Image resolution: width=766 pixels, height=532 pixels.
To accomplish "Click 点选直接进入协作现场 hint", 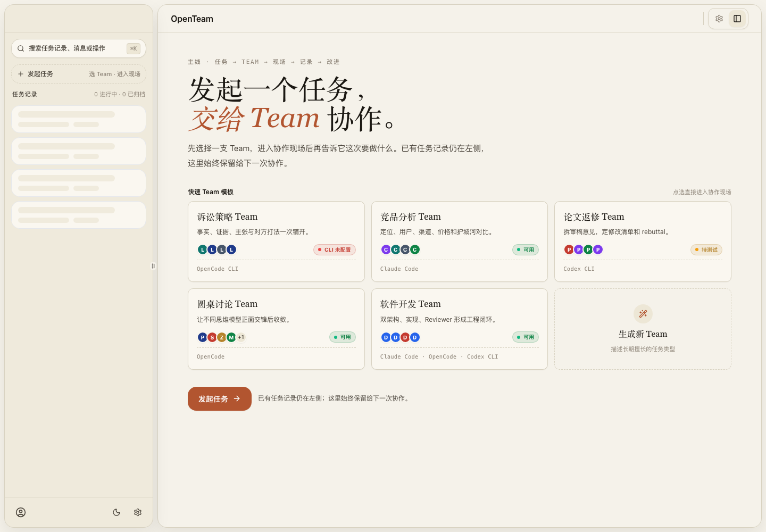I will [x=702, y=192].
